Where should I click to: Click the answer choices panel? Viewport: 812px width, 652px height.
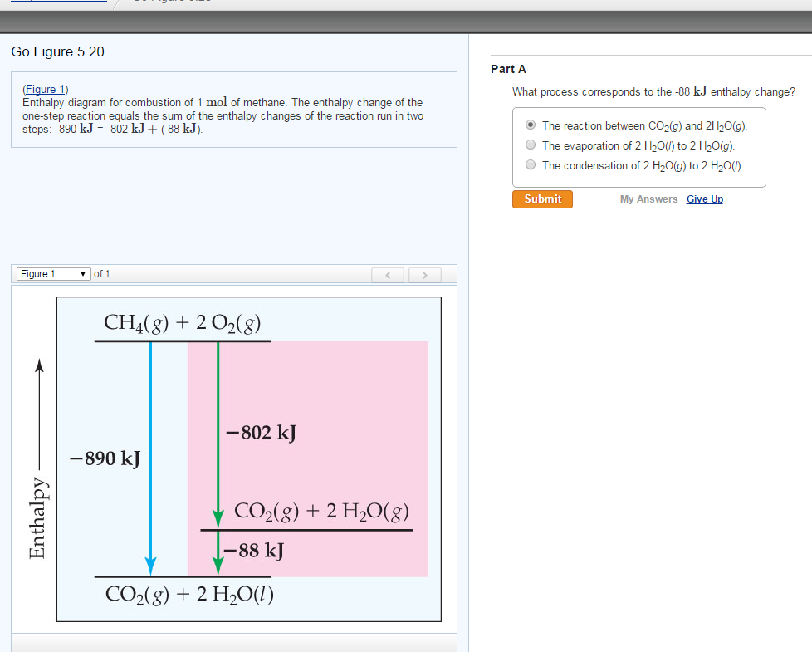click(x=638, y=145)
